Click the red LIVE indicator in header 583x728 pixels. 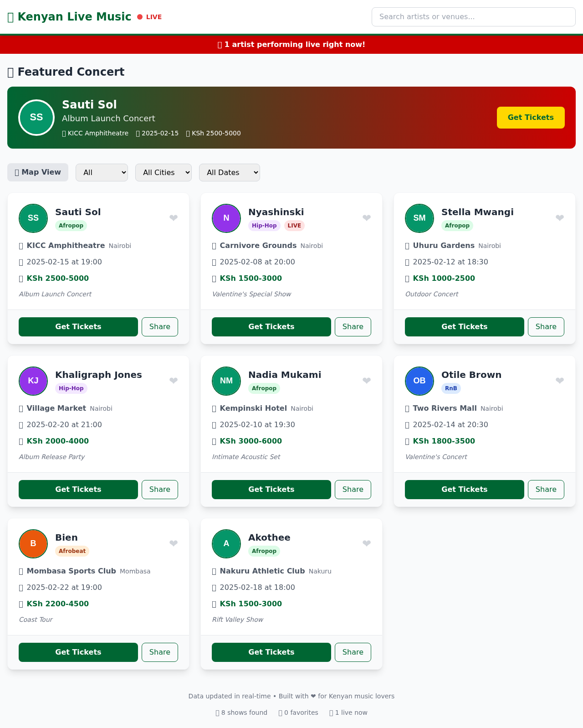click(x=149, y=17)
